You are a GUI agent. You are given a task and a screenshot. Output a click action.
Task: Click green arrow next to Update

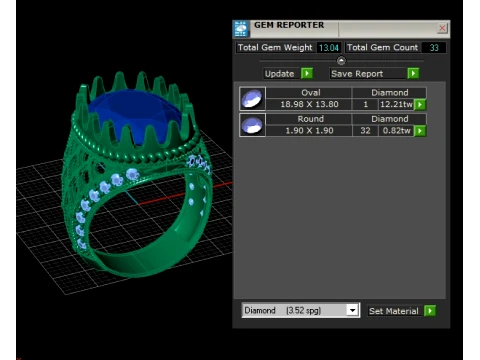(307, 73)
